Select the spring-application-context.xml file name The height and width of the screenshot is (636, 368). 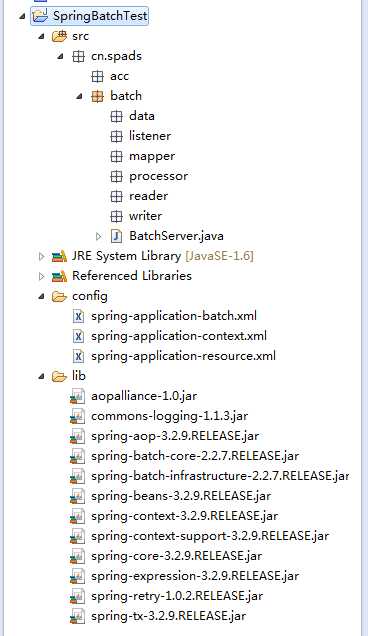(179, 336)
